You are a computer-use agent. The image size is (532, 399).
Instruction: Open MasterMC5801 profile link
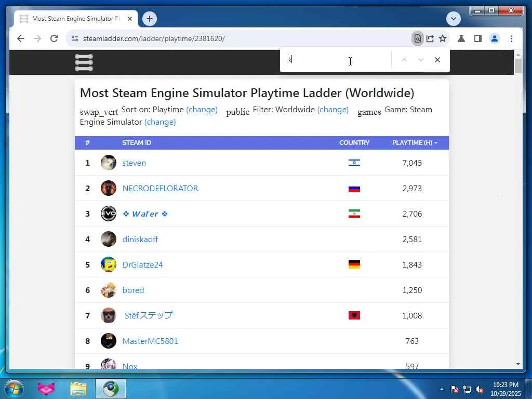coord(150,341)
